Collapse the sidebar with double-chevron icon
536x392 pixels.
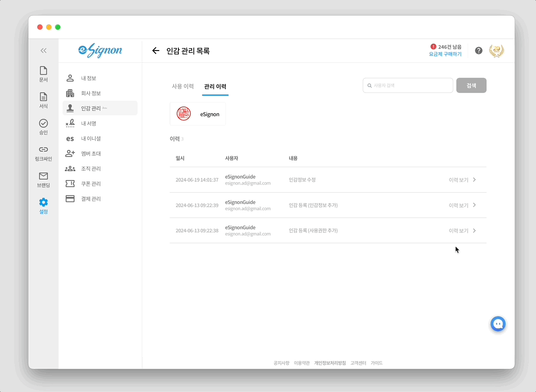43,51
